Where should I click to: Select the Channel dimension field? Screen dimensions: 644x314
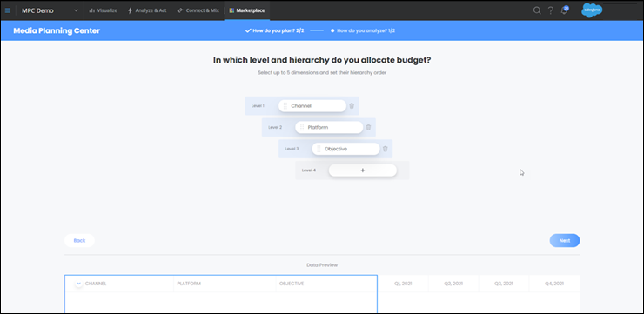[x=312, y=106]
